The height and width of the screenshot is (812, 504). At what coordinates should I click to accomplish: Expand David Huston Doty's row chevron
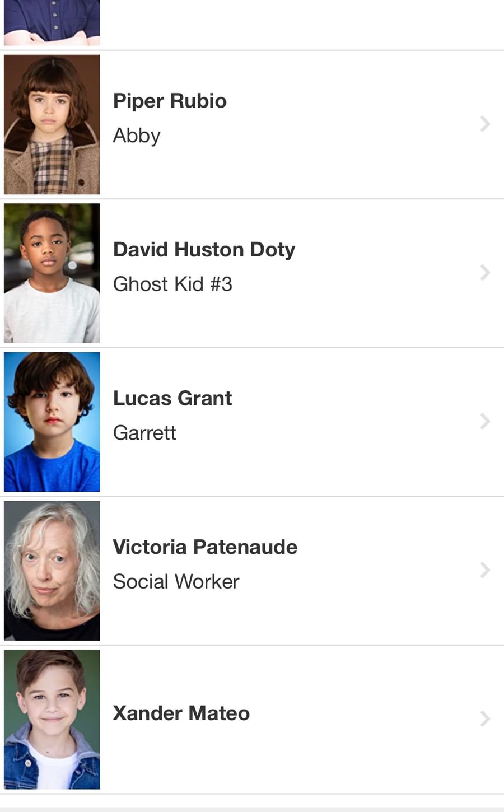tap(485, 273)
